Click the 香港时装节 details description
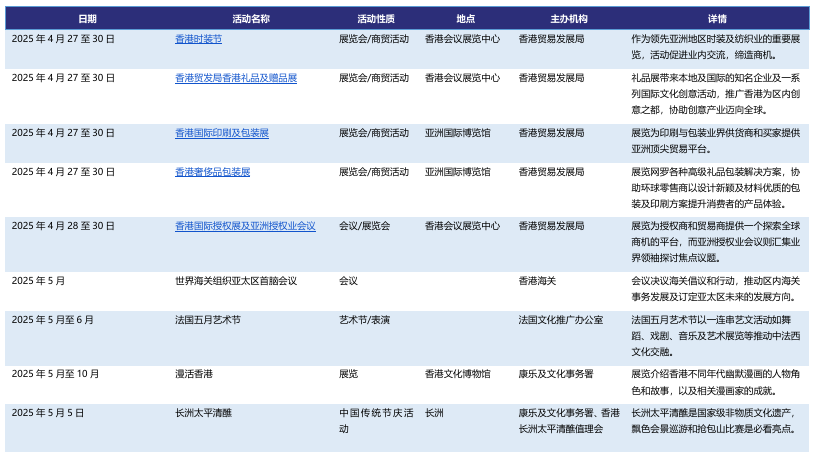This screenshot has width=815, height=458. 715,47
